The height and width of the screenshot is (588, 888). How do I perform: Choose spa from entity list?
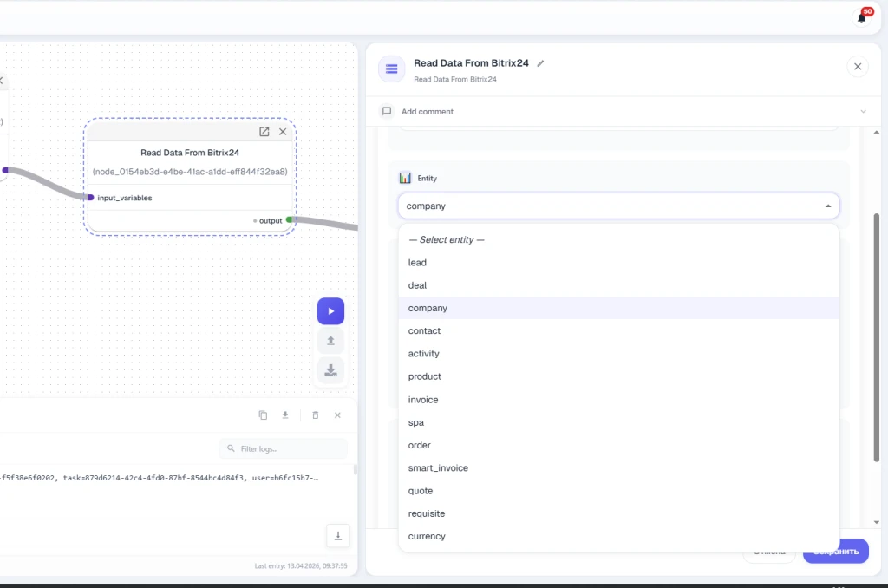(x=618, y=422)
